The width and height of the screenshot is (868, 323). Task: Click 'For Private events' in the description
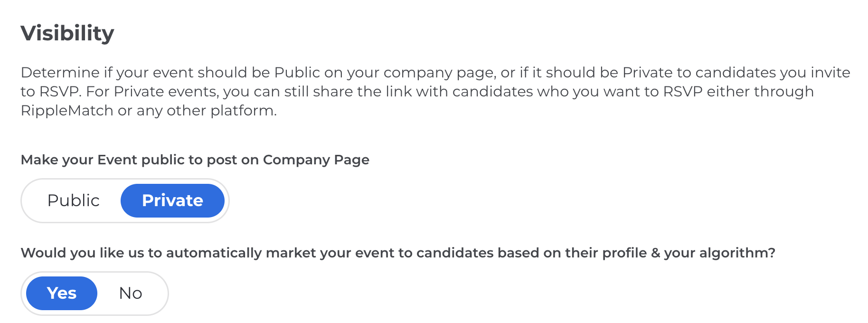pos(152,92)
